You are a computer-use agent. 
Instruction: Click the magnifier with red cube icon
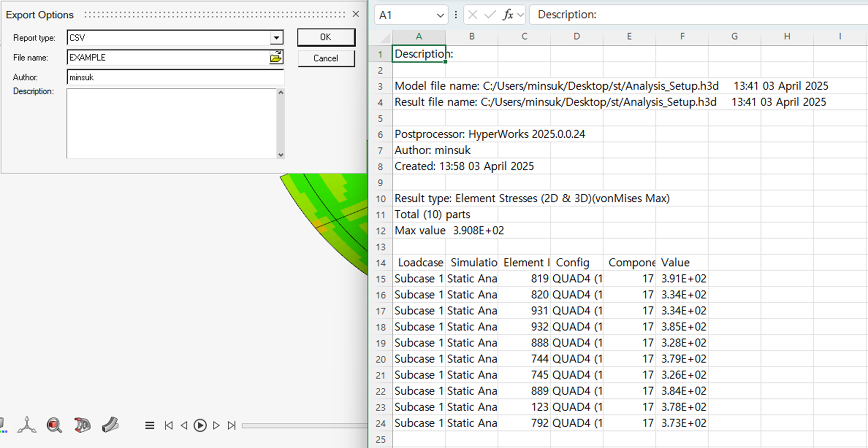pos(54,425)
